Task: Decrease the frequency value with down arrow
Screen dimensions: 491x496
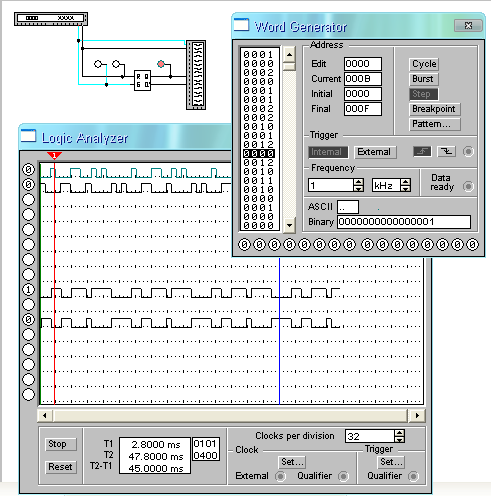Action: coord(359,188)
